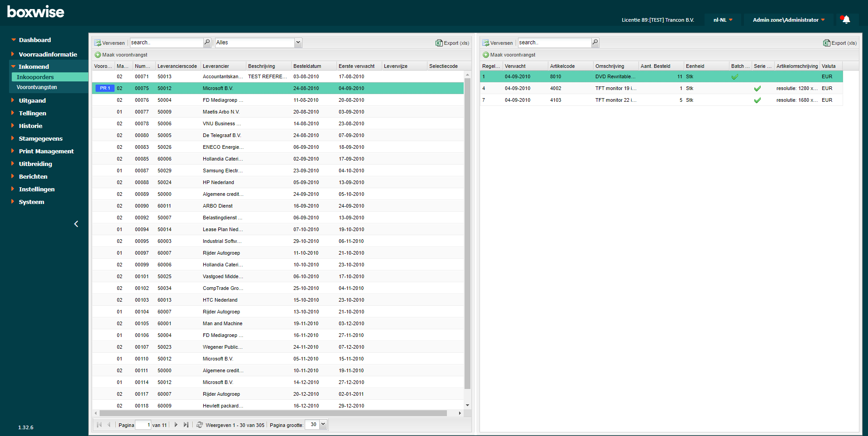Click left panel Verversen refresh button
Image resolution: width=868 pixels, height=436 pixels.
pos(110,43)
